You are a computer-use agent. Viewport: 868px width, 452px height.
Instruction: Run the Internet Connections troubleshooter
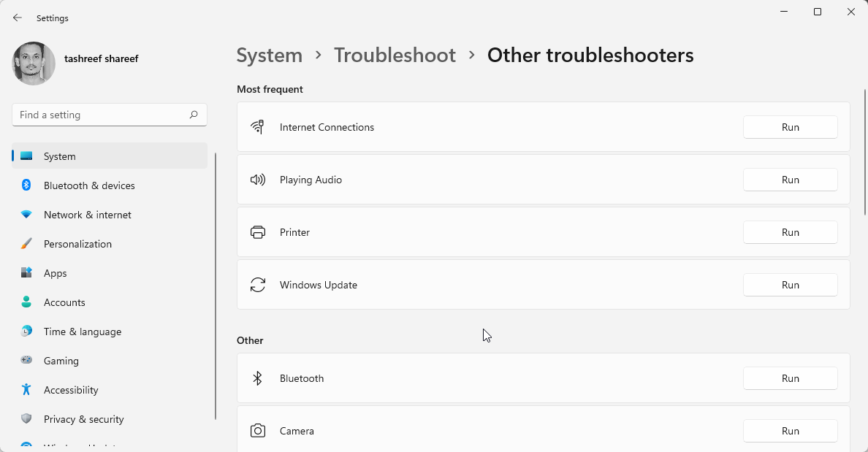(x=790, y=126)
